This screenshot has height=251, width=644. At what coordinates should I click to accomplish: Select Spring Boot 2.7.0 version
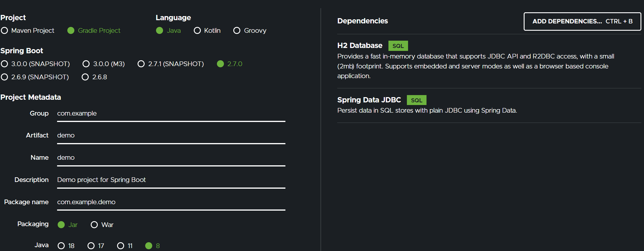coord(229,64)
